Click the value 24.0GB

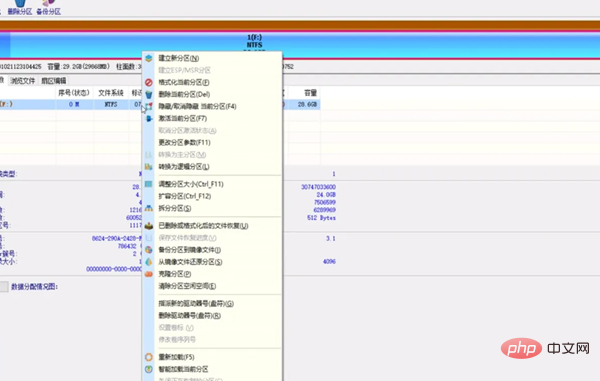point(326,195)
